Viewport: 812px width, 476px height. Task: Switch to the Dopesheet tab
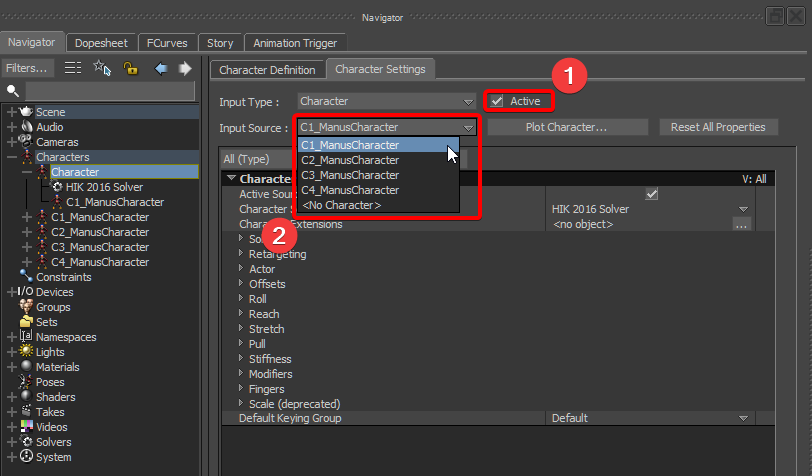point(100,43)
